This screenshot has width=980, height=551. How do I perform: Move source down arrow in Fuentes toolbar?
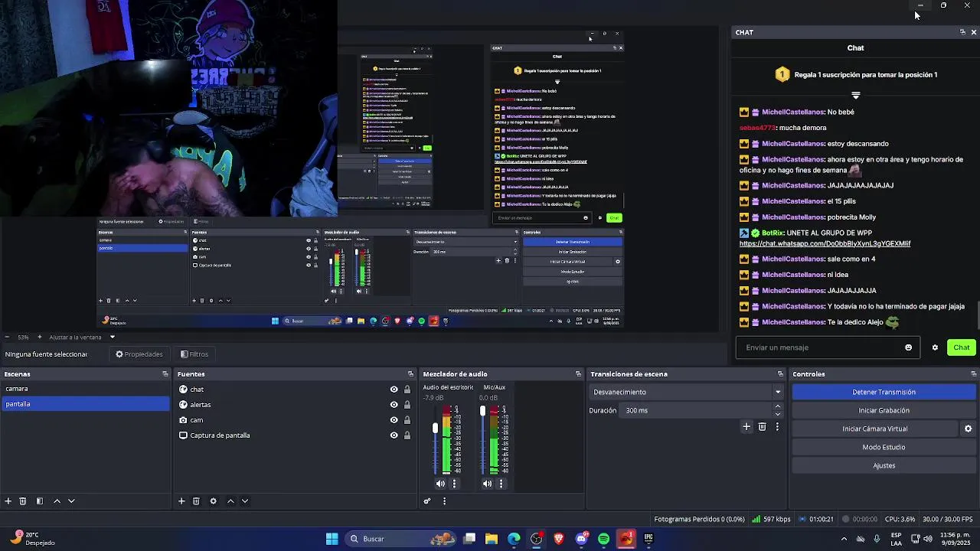[245, 501]
